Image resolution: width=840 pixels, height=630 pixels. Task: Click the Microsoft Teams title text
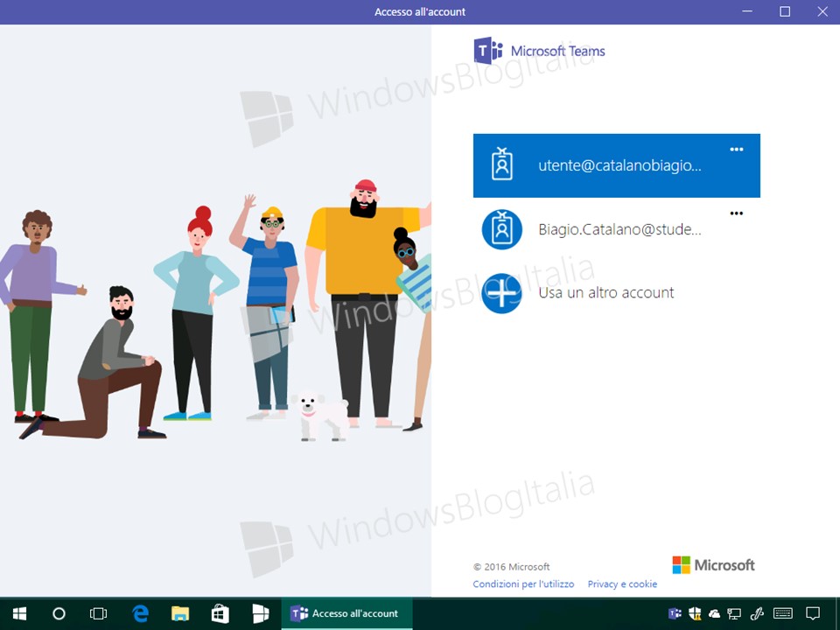557,51
